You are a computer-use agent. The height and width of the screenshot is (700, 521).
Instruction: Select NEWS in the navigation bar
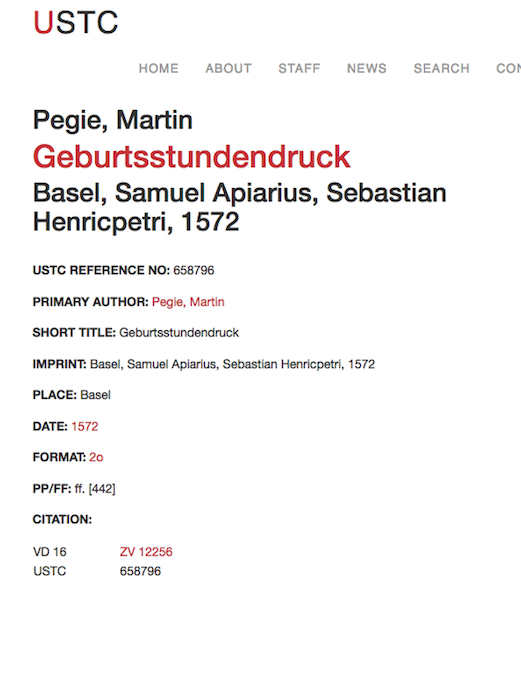pos(367,68)
